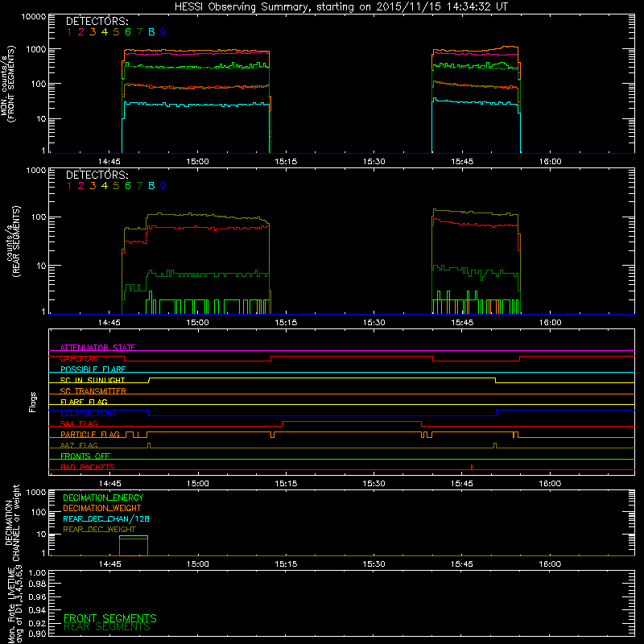Image resolution: width=644 pixels, height=644 pixels.
Task: Click the rear segments counts/s axis label
Action: [12, 242]
